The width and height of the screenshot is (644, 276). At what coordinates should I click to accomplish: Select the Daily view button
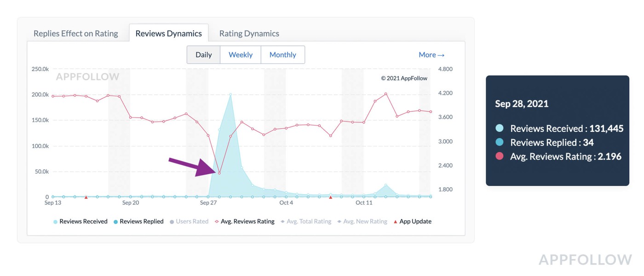pos(203,55)
